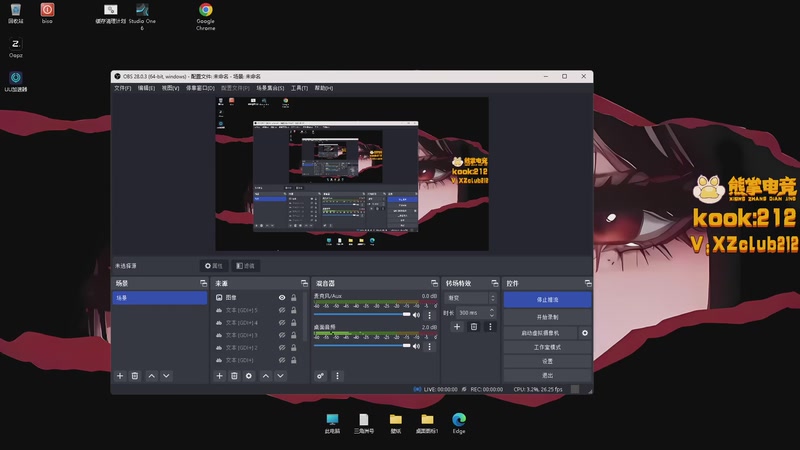800x450 pixels.
Task: Open virtual camera settings gear icon
Action: [x=585, y=333]
